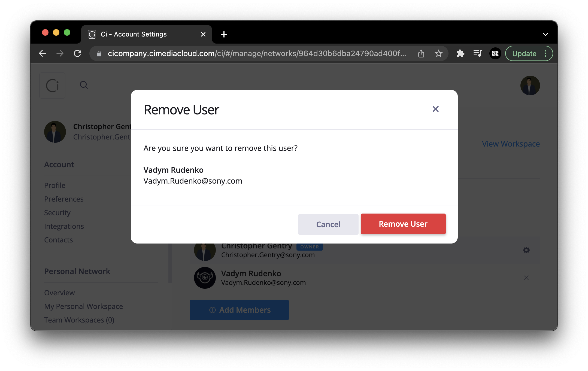This screenshot has width=588, height=371.
Task: Open a new browser tab
Action: pyautogui.click(x=224, y=34)
